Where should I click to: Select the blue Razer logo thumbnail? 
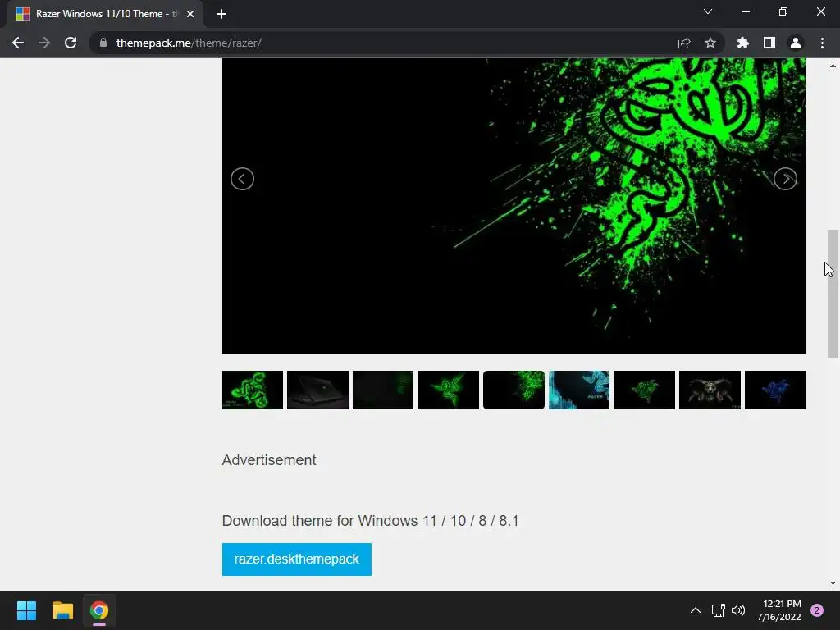tap(775, 390)
